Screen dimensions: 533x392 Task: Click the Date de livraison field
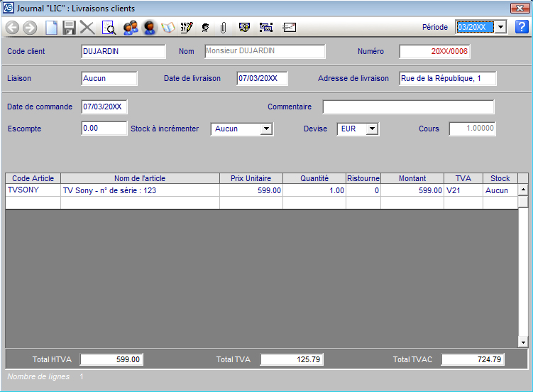261,79
